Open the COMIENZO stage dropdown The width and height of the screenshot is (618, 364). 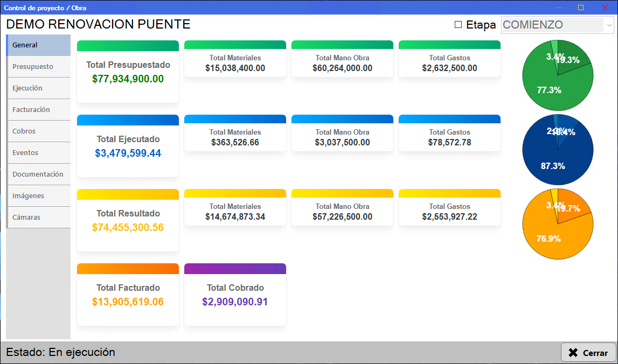click(557, 25)
